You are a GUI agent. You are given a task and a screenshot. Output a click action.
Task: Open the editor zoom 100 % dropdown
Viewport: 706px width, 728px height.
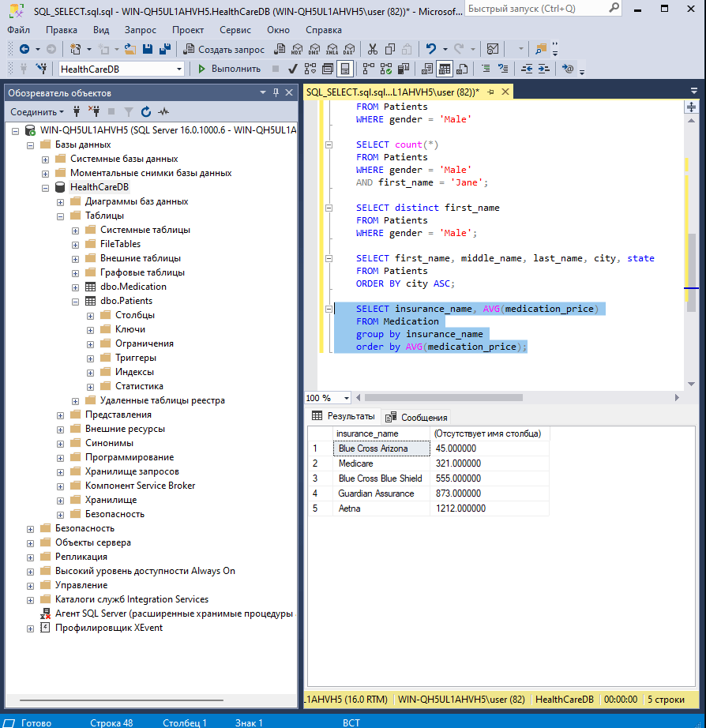(347, 398)
